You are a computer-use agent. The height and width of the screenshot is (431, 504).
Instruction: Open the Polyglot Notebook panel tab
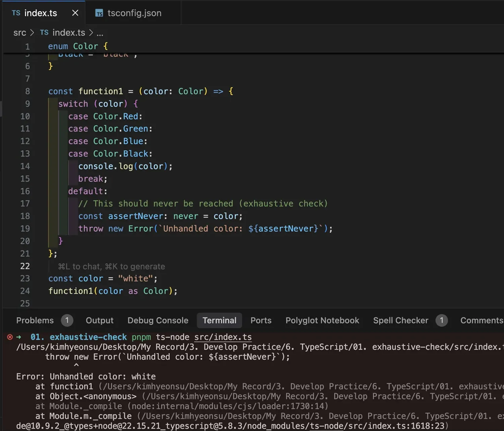click(x=322, y=320)
